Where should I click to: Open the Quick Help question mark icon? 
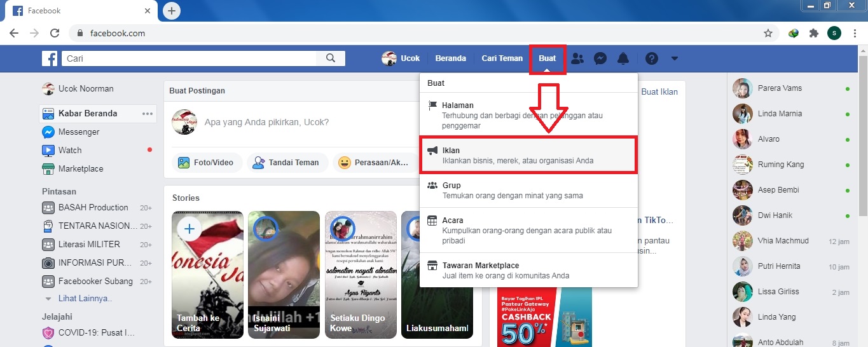coord(652,58)
